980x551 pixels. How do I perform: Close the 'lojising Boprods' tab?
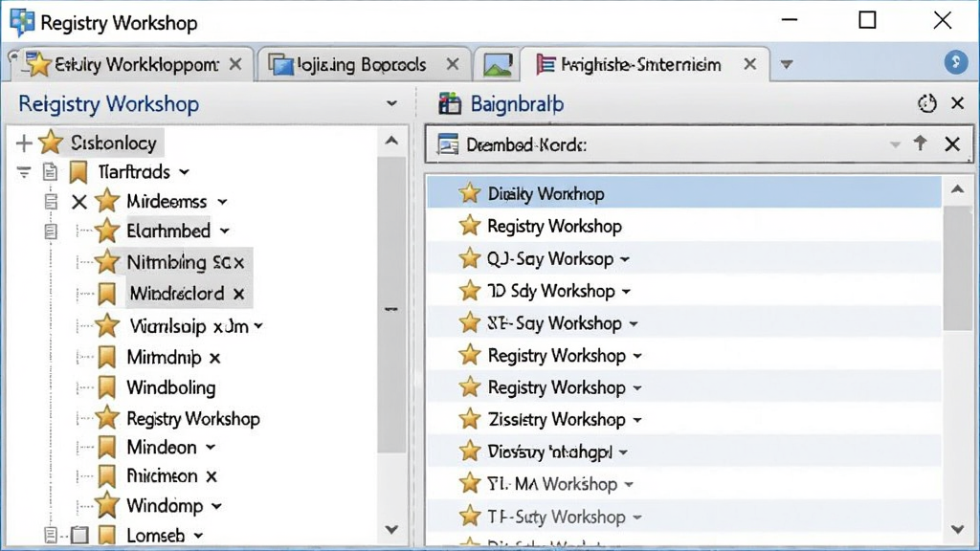(453, 64)
